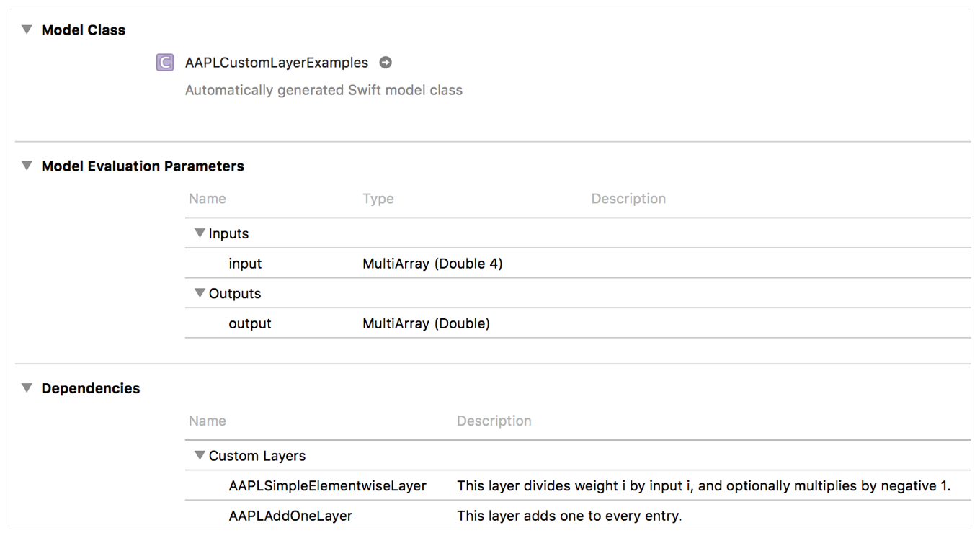Select the AAPLCustomLayerExamples class name
The image size is (980, 538).
pyautogui.click(x=277, y=63)
